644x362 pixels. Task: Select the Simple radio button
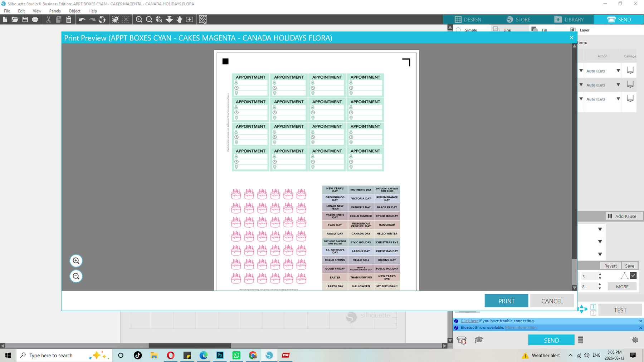458,30
